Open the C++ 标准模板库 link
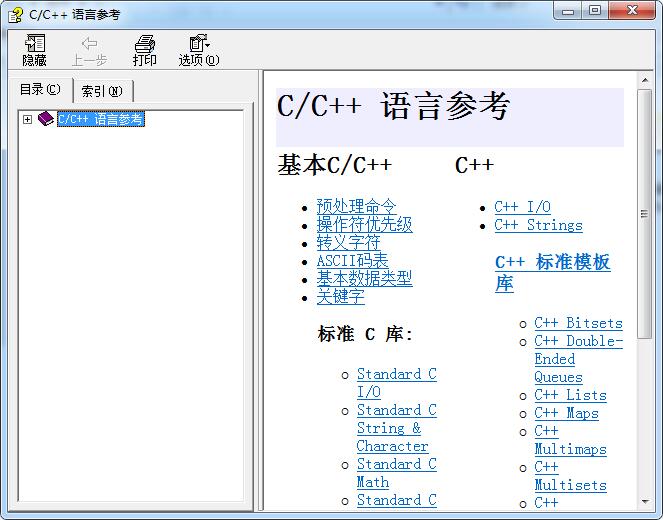The image size is (663, 520). click(x=553, y=273)
